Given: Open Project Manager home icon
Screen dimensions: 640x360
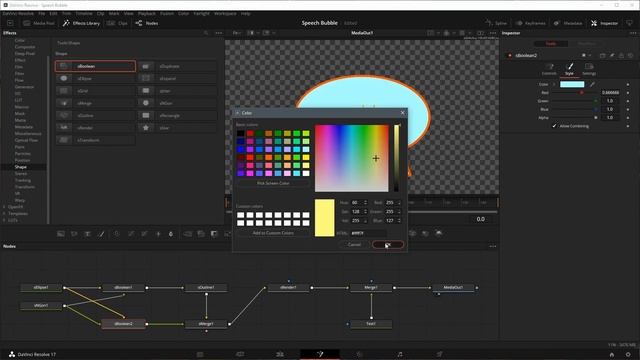Looking at the screenshot, I should click(x=611, y=354).
